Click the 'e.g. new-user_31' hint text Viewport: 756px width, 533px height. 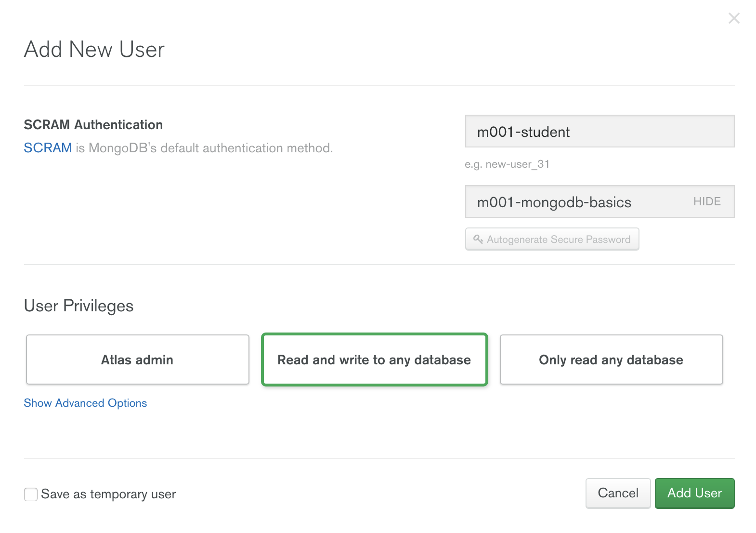507,164
